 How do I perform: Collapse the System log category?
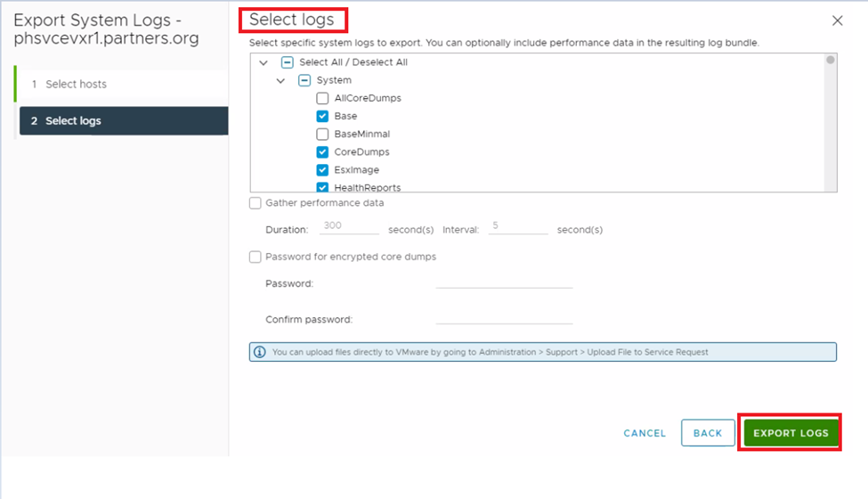pos(280,80)
